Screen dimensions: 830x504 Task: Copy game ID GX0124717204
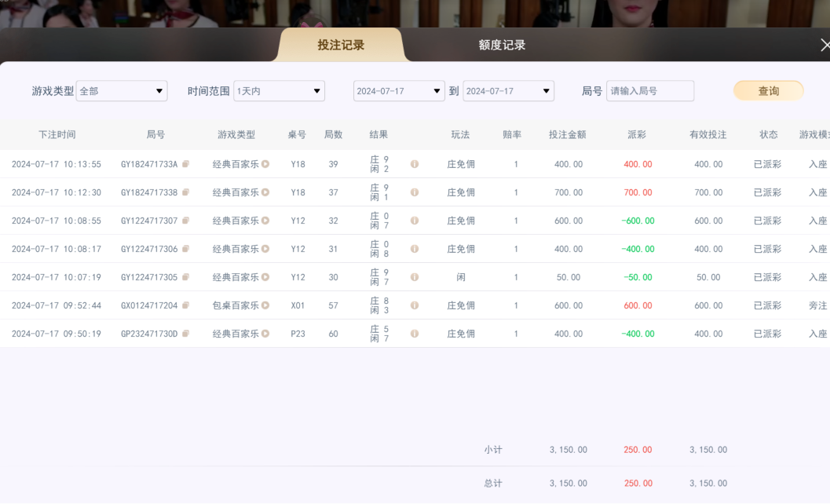click(187, 305)
